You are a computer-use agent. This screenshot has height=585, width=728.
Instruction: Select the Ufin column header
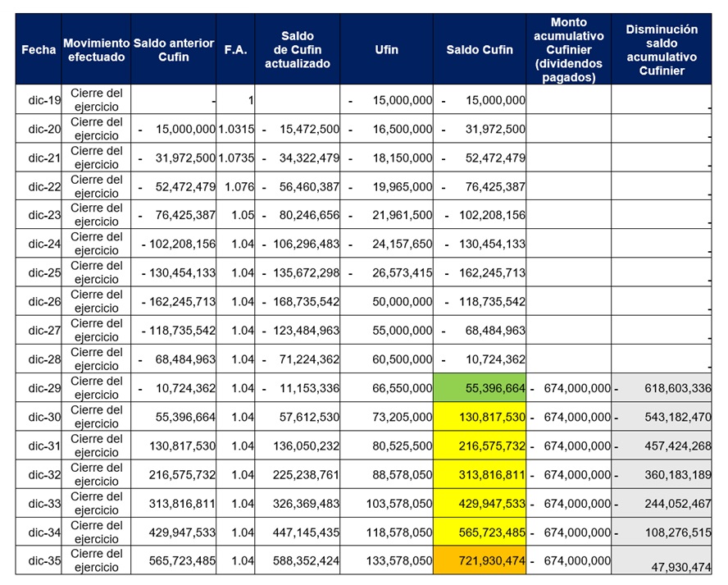386,49
